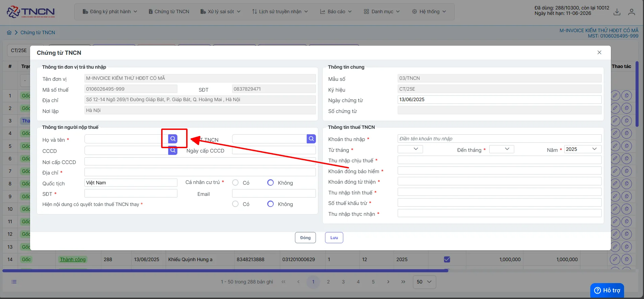Select Không for Hiện nội dung có quyết toán thuế

[x=270, y=204]
